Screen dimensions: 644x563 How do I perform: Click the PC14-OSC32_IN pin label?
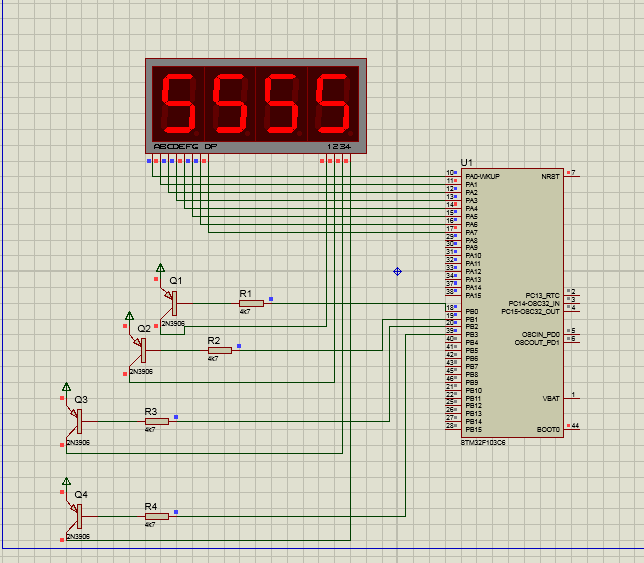click(534, 303)
